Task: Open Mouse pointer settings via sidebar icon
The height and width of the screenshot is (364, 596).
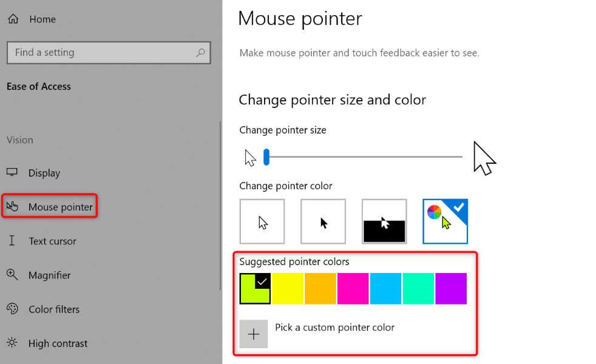Action: pyautogui.click(x=13, y=206)
